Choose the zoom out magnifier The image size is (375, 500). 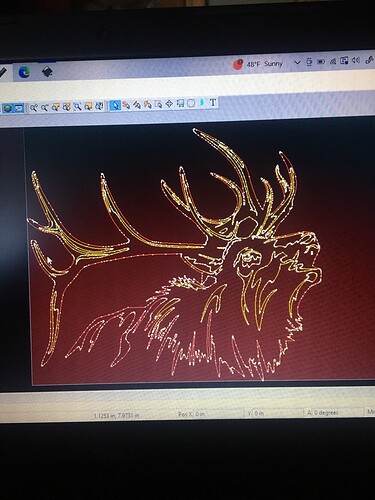click(44, 107)
